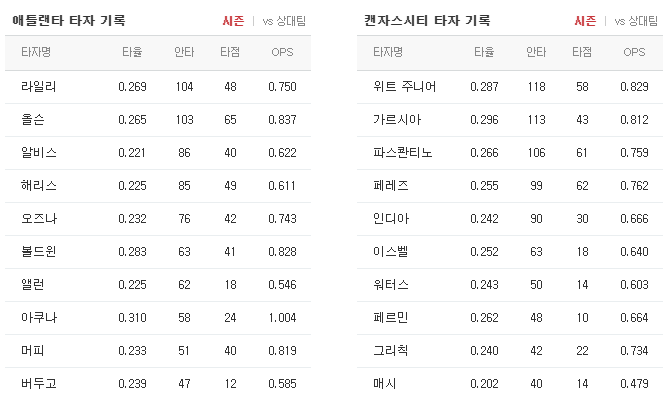Image resolution: width=664 pixels, height=406 pixels.
Task: Click batter name 페레즈
Action: point(390,186)
